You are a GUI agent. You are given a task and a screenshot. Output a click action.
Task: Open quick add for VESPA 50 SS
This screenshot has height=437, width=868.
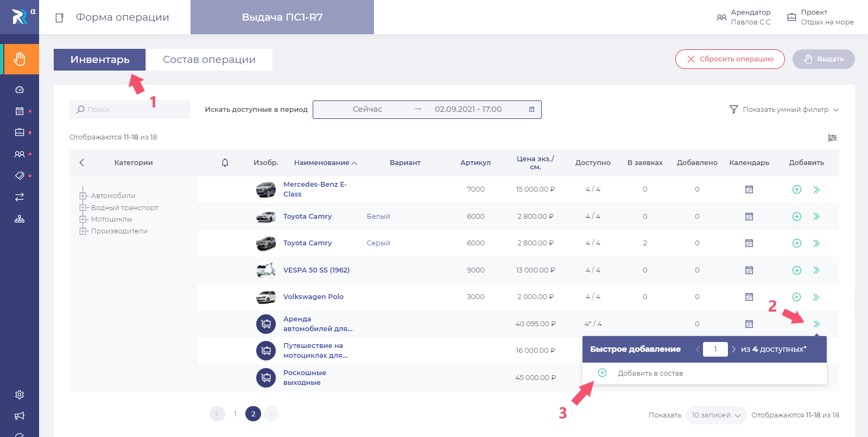(x=816, y=270)
